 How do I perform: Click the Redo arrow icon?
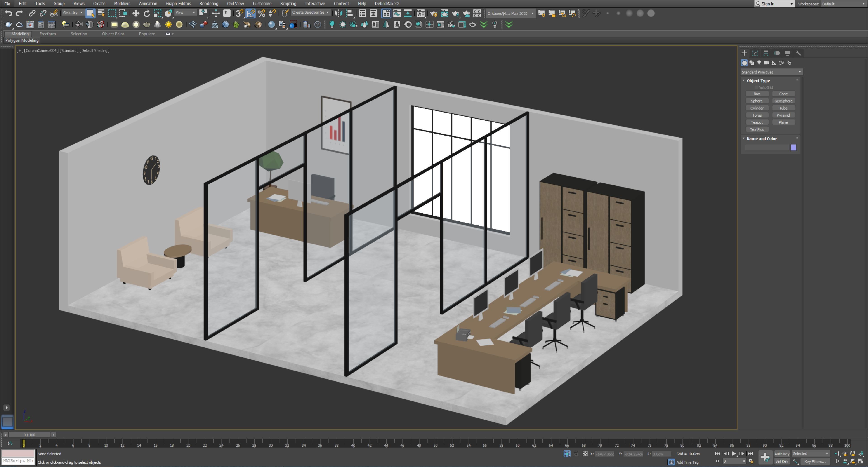19,14
